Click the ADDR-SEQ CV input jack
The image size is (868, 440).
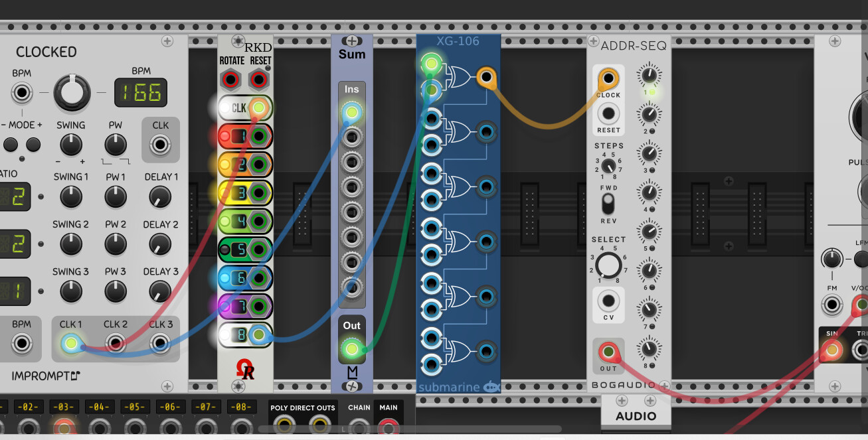click(x=608, y=301)
